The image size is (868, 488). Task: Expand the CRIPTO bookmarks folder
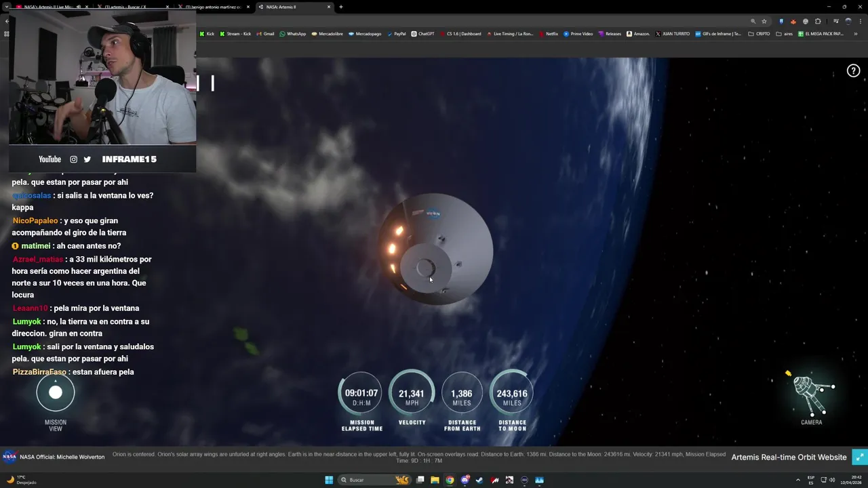(759, 33)
